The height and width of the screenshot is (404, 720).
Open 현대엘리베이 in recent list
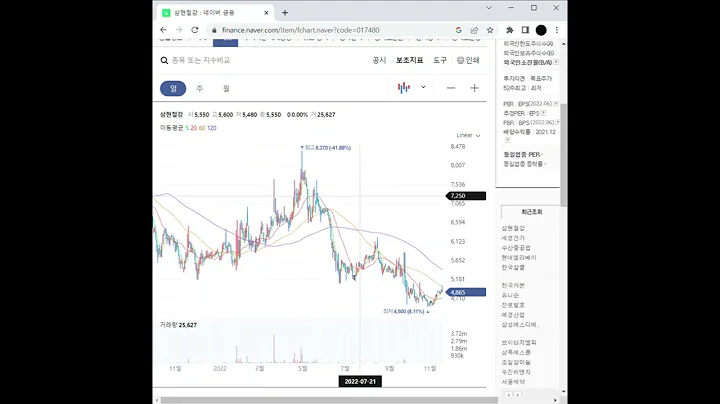click(519, 258)
